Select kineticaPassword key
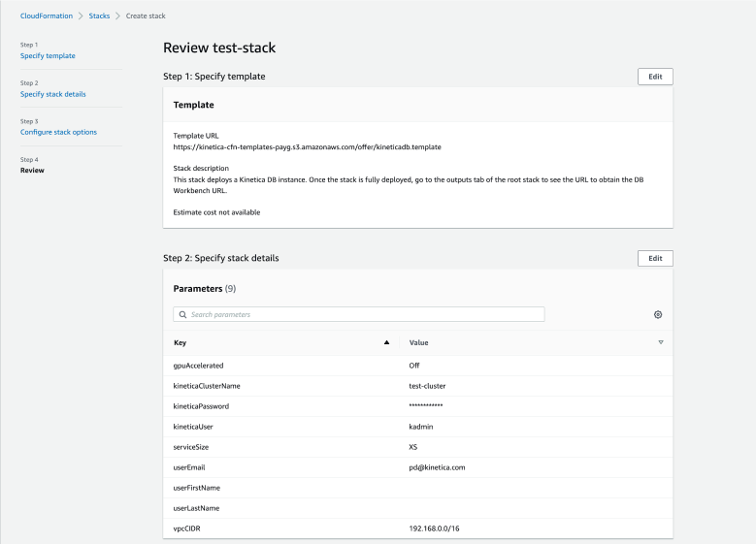Screen dimensions: 756x544 click(x=201, y=406)
